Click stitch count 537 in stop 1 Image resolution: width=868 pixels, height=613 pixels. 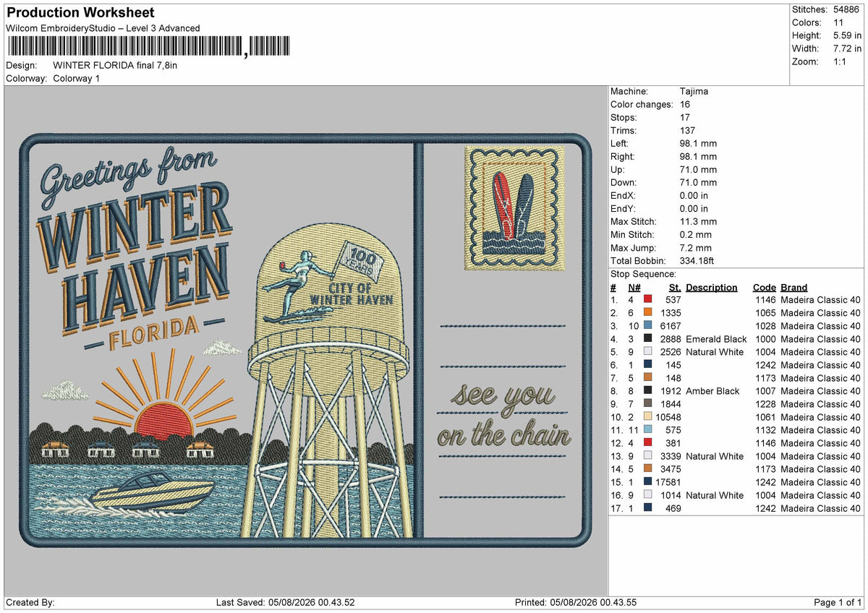tap(673, 299)
